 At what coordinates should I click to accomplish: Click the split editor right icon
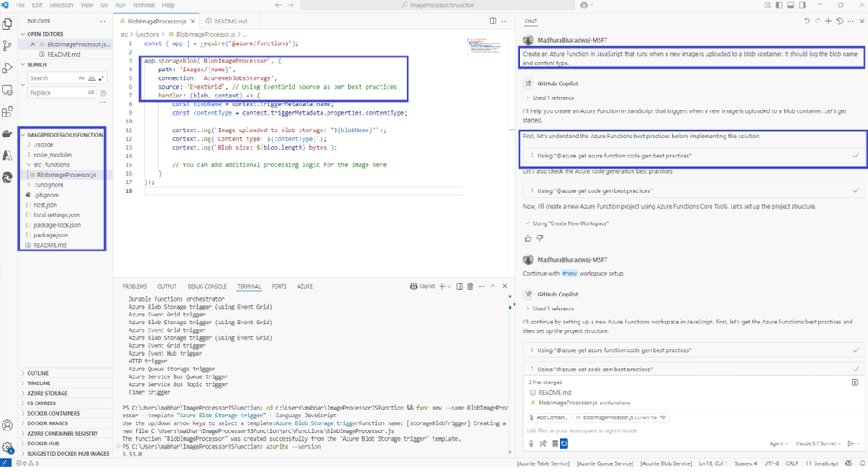(x=493, y=21)
